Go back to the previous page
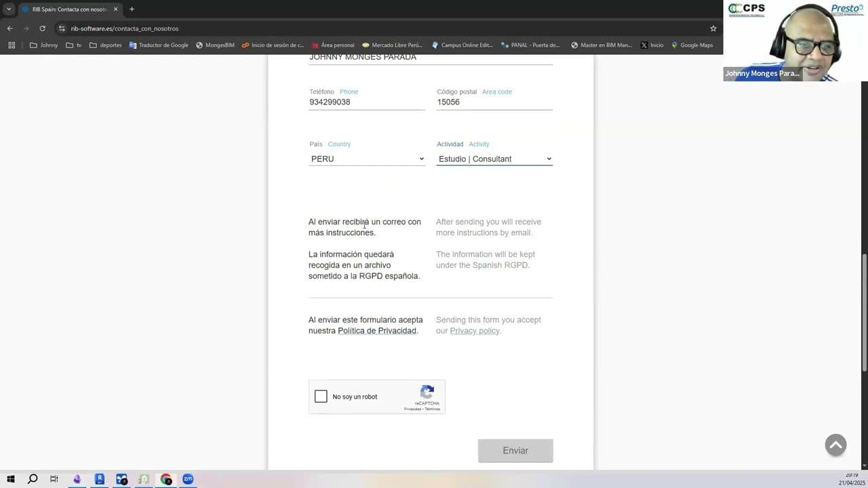 [10, 28]
